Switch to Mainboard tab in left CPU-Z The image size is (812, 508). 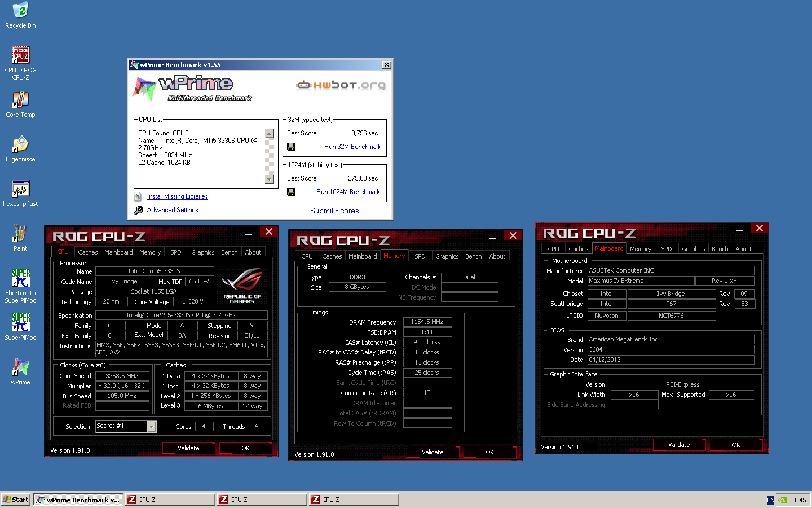pos(118,252)
